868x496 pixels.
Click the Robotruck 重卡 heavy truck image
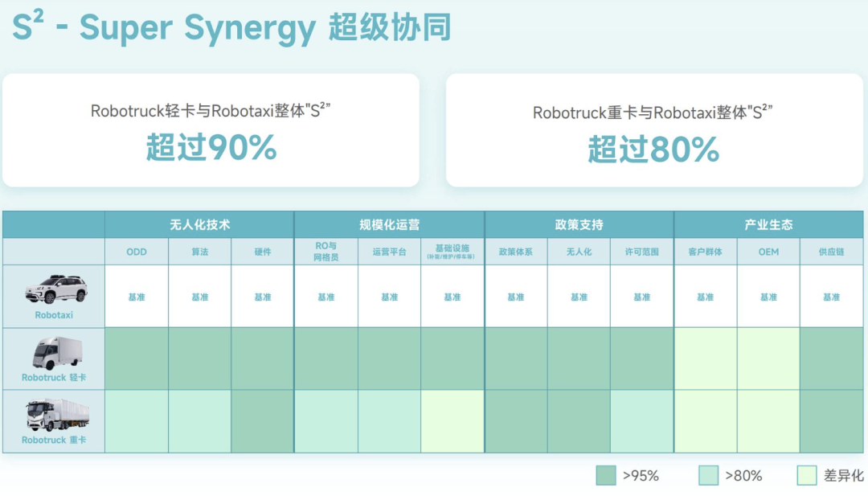point(57,415)
